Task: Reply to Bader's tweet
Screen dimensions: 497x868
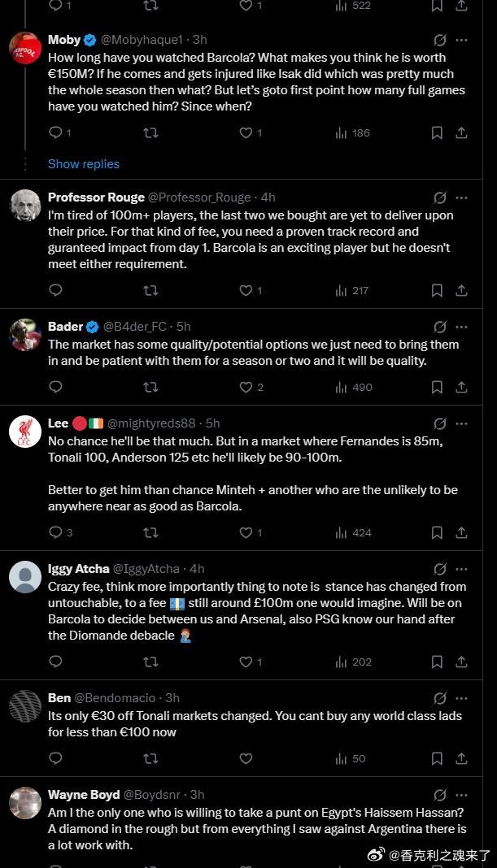Action: tap(55, 387)
